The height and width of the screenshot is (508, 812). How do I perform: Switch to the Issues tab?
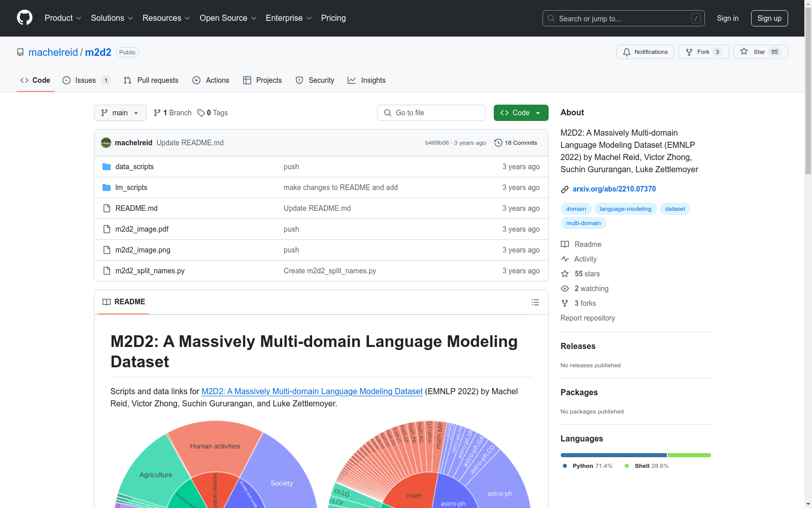pos(86,80)
